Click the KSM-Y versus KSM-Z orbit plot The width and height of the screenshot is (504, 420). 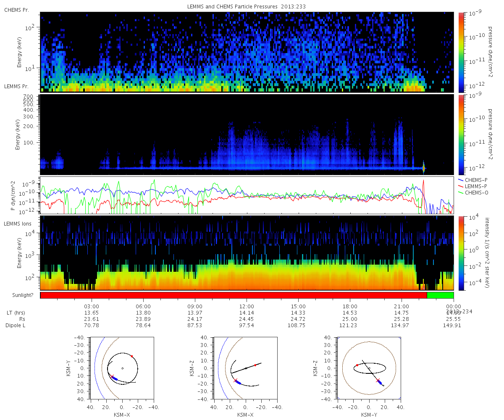[369, 367]
